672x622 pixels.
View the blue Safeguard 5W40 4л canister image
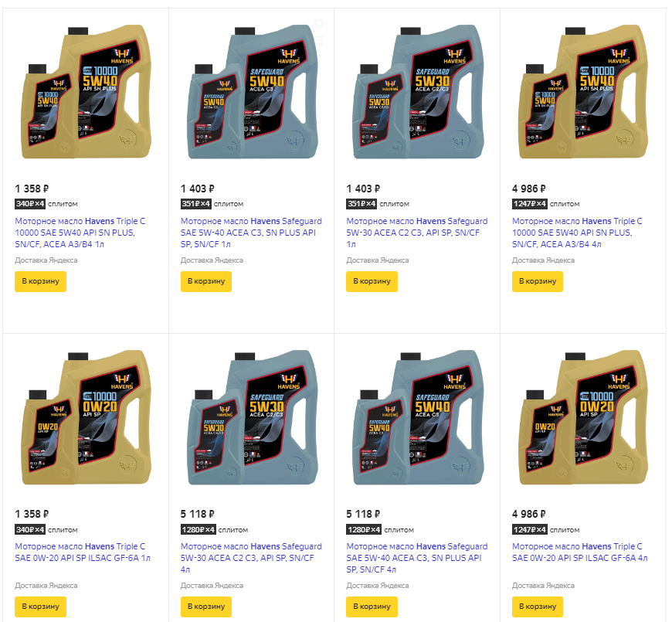point(417,417)
